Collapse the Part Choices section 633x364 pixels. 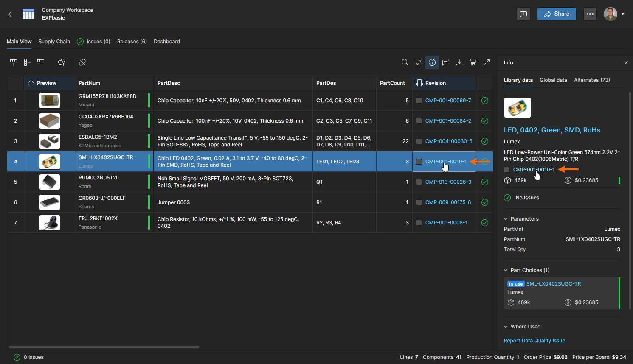point(506,270)
